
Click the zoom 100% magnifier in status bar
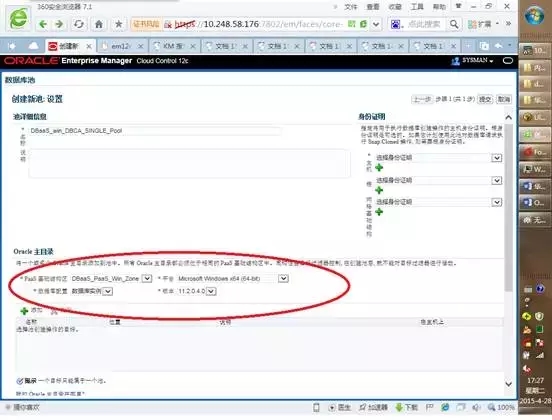click(x=491, y=407)
